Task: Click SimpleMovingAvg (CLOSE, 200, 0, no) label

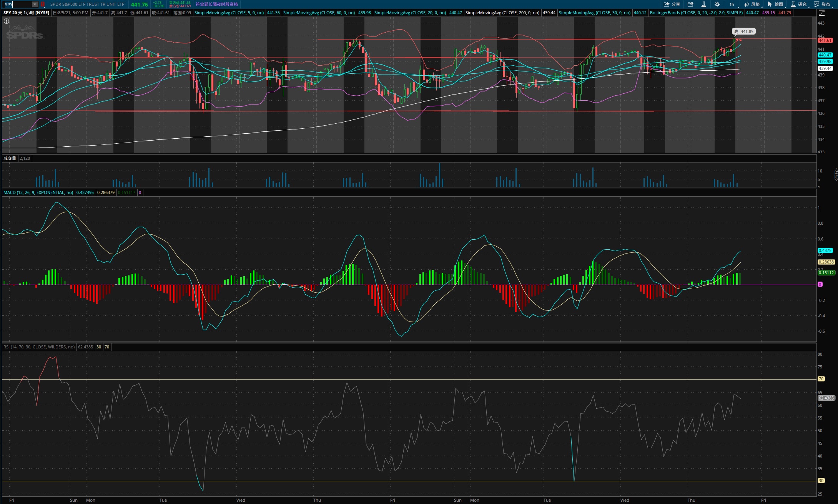Action: point(502,13)
